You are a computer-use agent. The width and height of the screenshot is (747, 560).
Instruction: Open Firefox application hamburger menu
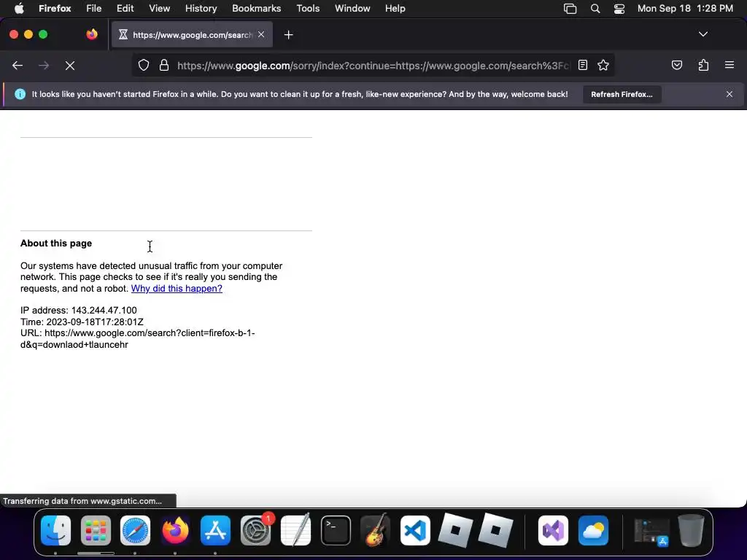coord(729,65)
